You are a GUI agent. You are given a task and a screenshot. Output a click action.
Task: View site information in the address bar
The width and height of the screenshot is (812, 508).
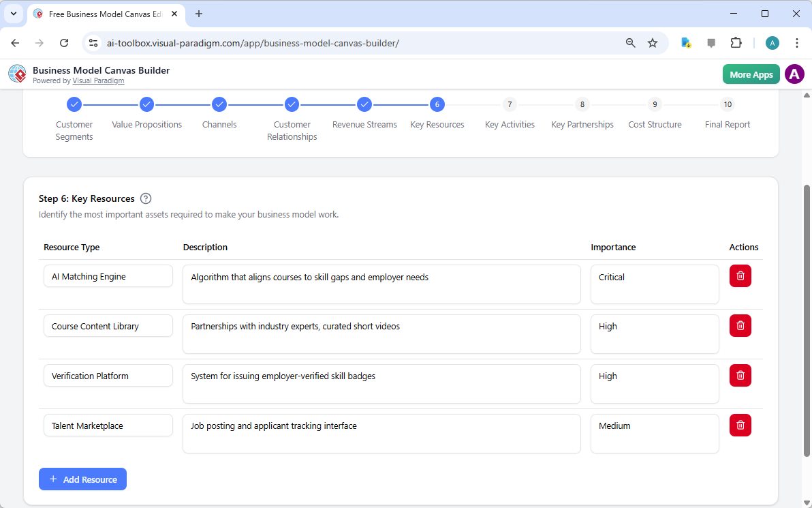coord(93,42)
